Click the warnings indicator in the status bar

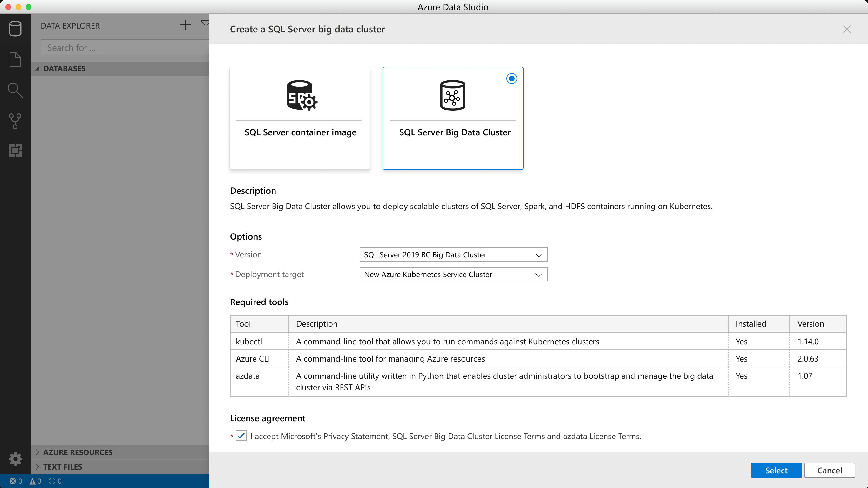click(35, 481)
